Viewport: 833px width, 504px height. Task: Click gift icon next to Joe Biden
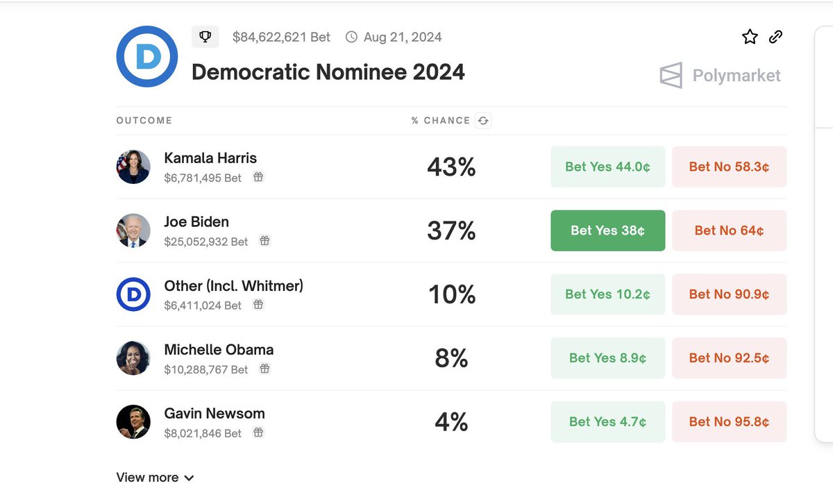(x=264, y=242)
